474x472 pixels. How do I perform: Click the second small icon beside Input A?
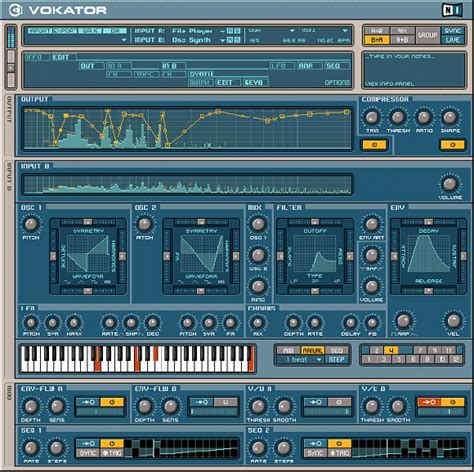click(x=237, y=31)
